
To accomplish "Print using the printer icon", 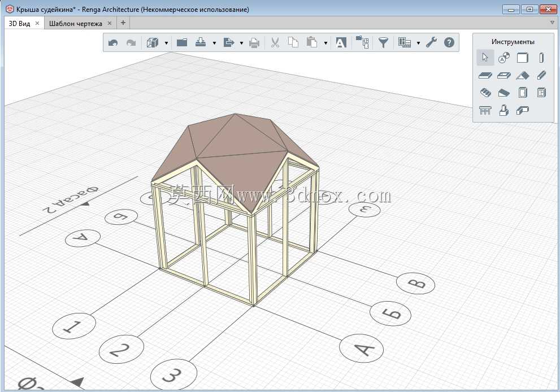I will [x=254, y=43].
